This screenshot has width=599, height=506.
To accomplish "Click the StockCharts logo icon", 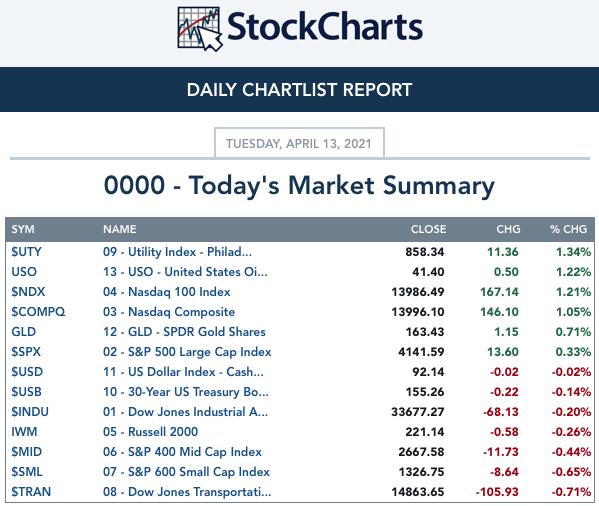I will tap(200, 29).
